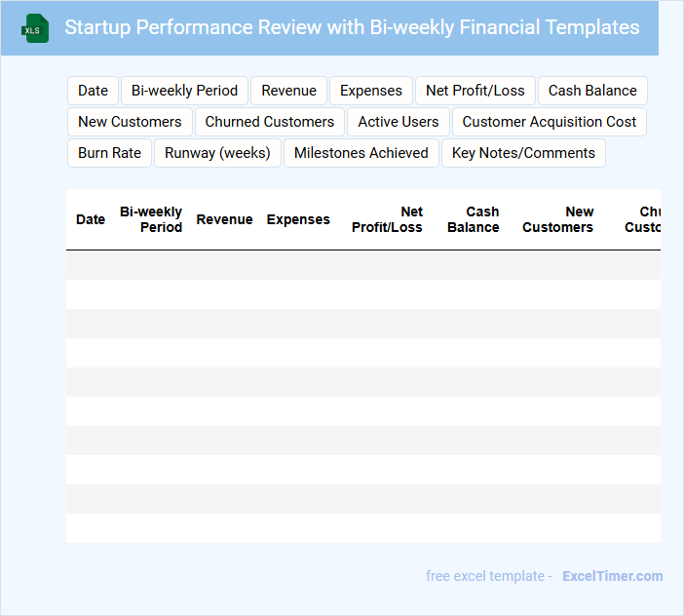Viewport: 684px width, 616px height.
Task: Click the Bi-weekly Period column header in table
Action: 151,219
